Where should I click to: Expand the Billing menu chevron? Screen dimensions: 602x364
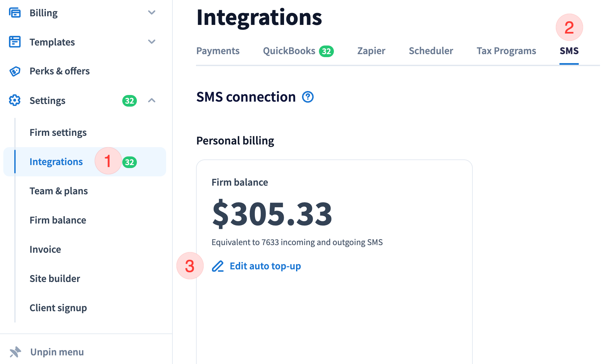(x=151, y=13)
